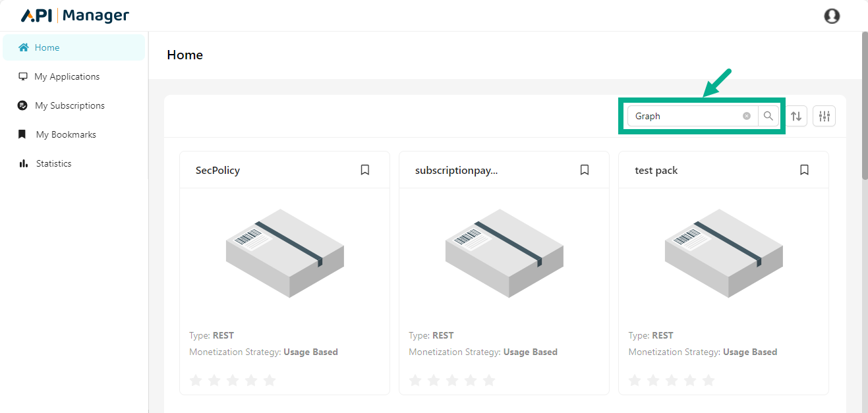Open the sort order options
The image size is (868, 413).
pyautogui.click(x=796, y=116)
